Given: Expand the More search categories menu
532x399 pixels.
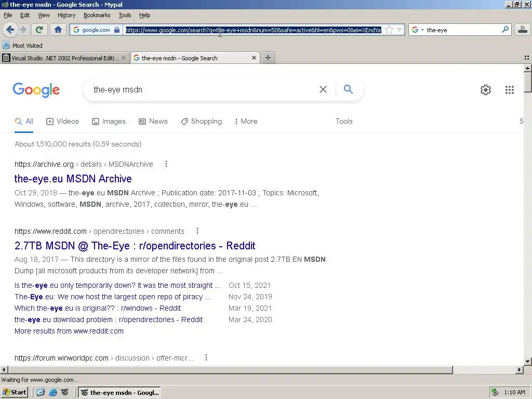Looking at the screenshot, I should 246,122.
